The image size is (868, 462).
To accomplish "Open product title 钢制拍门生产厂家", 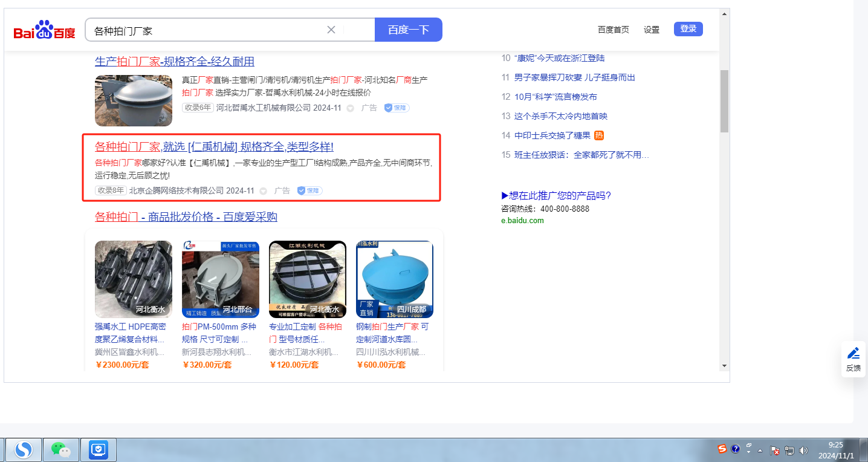I will point(393,333).
